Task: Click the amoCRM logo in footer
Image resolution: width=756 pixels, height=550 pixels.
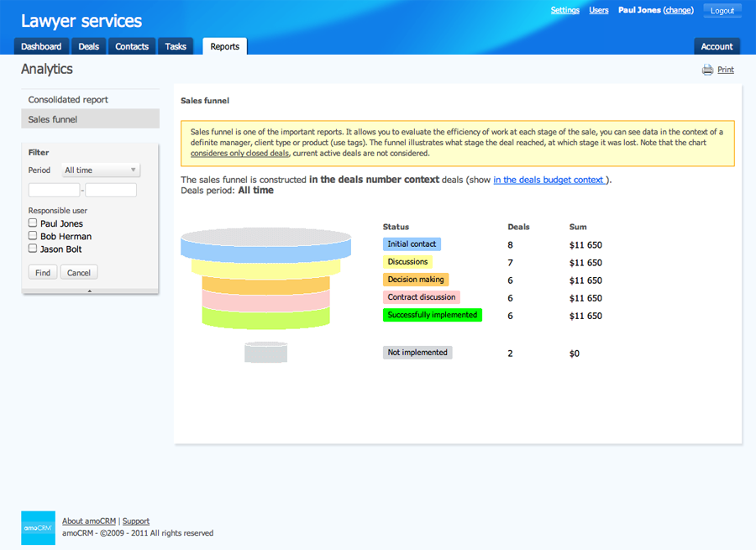Action: tap(38, 527)
